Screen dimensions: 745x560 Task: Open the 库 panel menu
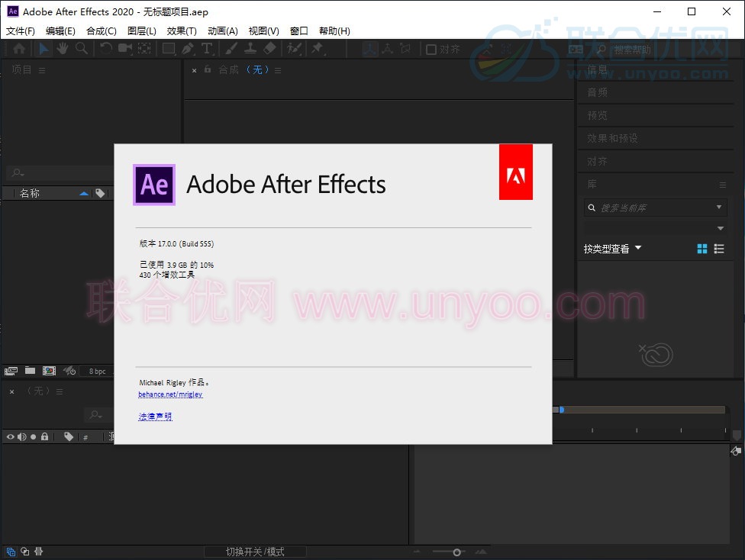click(722, 185)
